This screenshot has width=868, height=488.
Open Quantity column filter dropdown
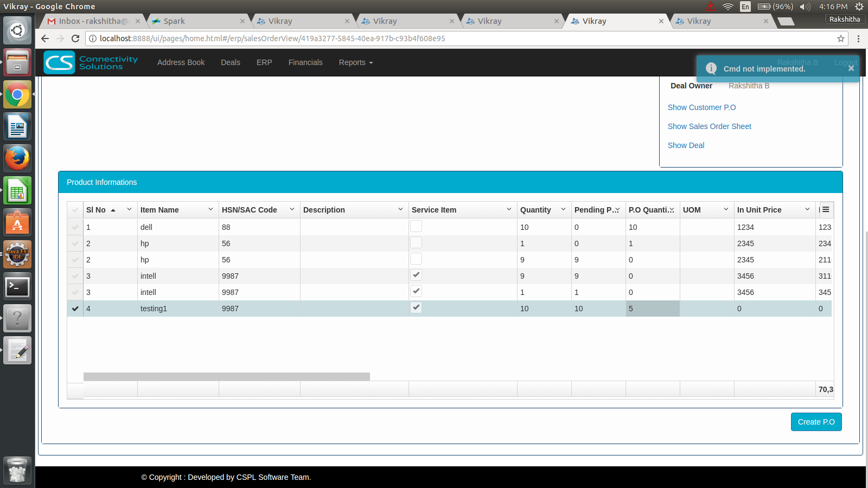[x=563, y=209]
